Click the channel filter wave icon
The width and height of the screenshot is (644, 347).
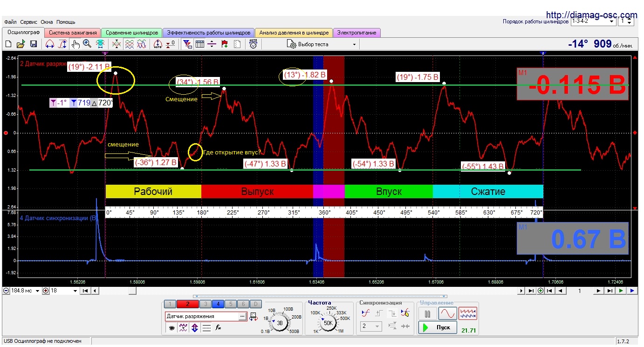coord(183,328)
